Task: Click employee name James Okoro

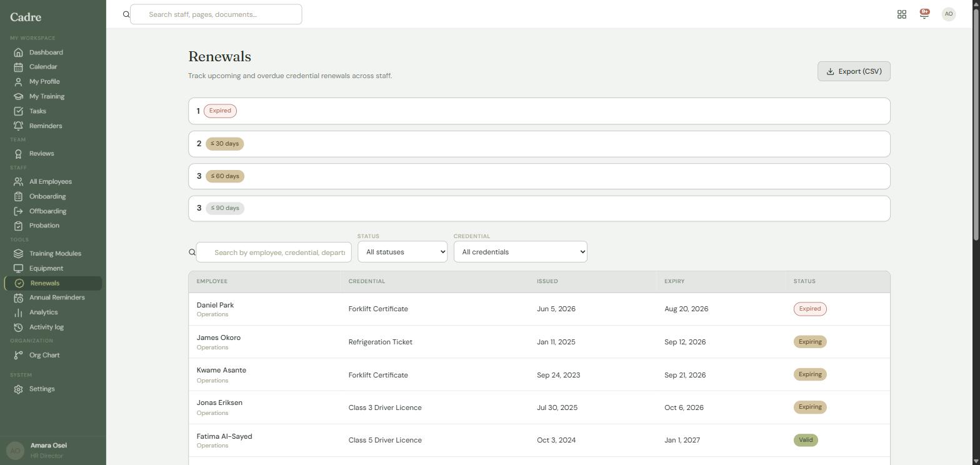Action: [x=219, y=337]
